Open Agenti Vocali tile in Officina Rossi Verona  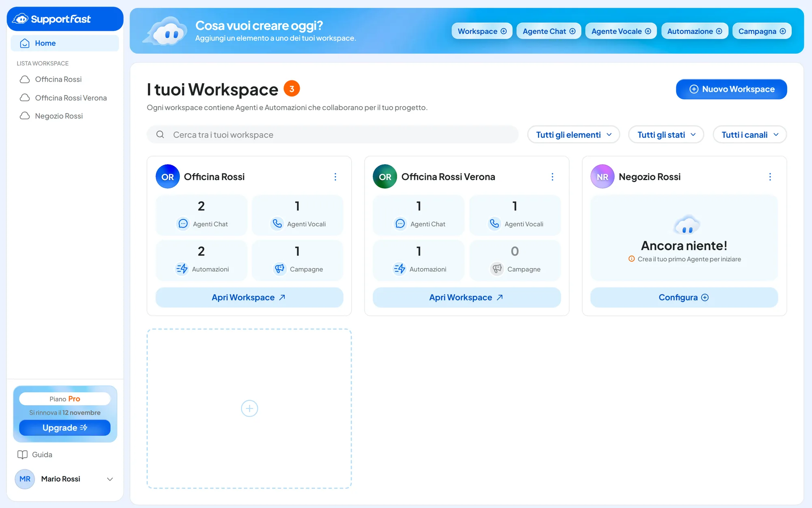515,215
